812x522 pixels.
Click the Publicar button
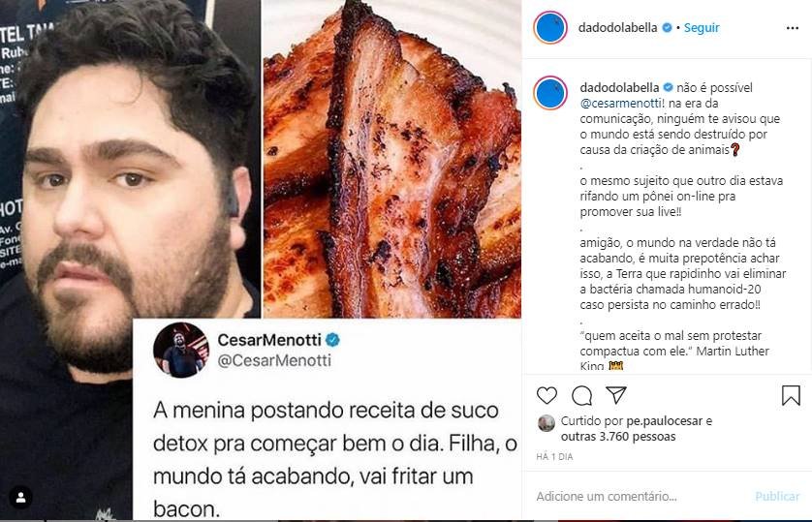click(x=777, y=497)
